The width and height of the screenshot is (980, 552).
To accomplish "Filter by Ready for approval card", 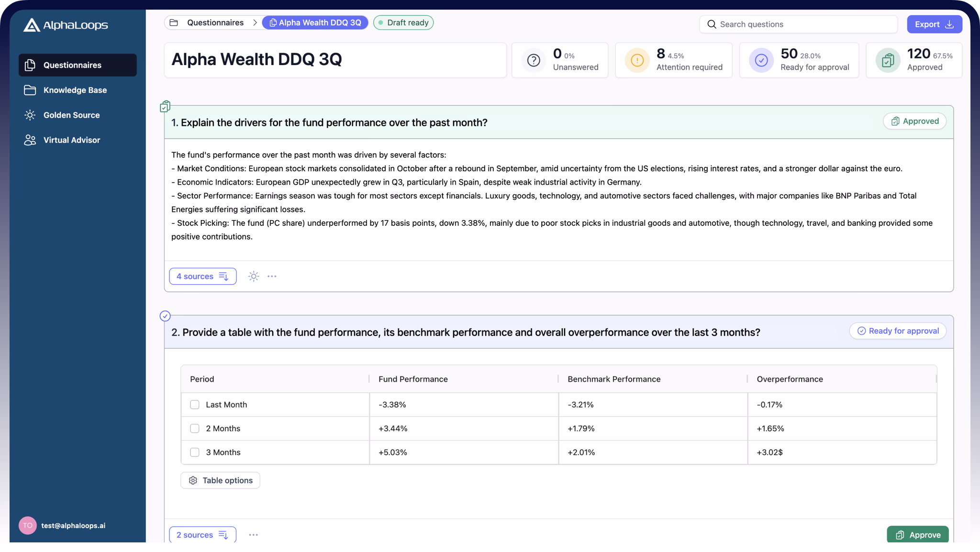I will (x=799, y=60).
